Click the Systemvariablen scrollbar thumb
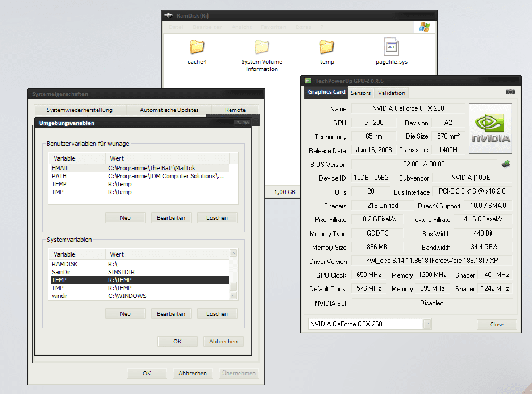This screenshot has width=532, height=394. 233,286
